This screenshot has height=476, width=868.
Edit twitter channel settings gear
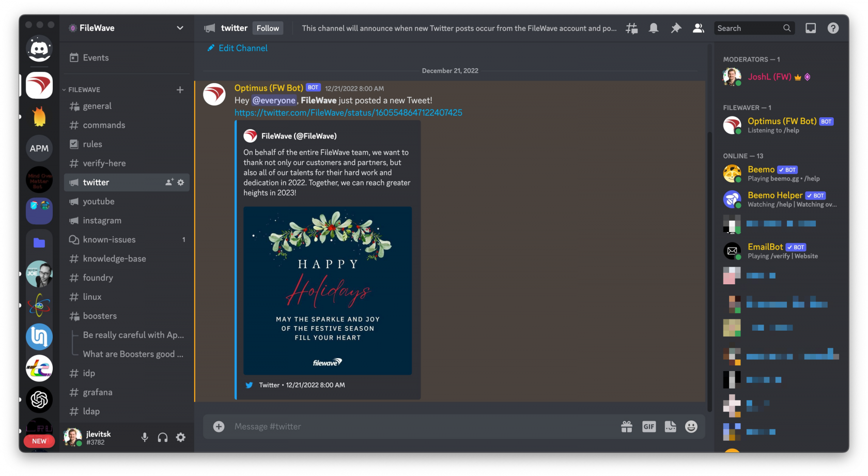tap(181, 182)
